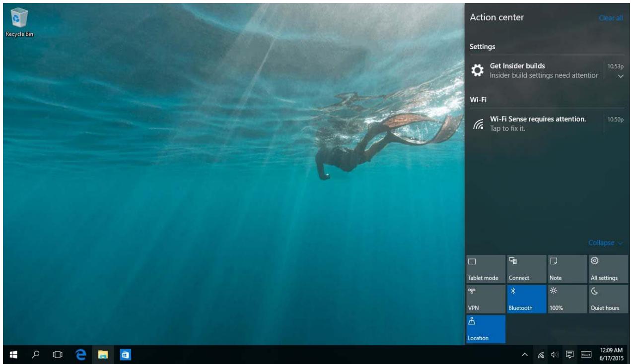Screen dimensions: 631x364
Task: Launch Microsoft Edge from taskbar
Action: point(80,355)
